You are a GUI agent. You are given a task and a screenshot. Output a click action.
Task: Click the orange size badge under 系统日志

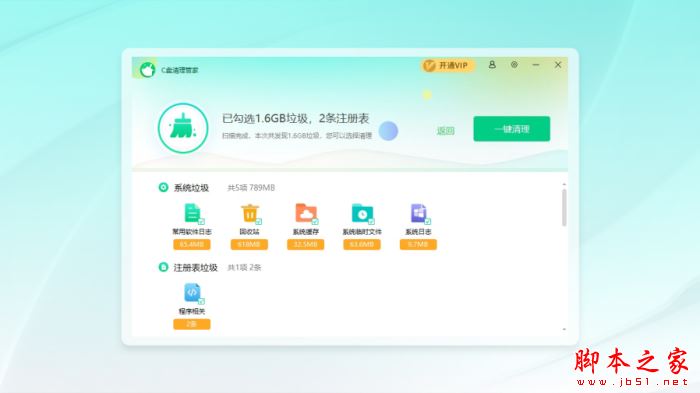click(x=418, y=244)
